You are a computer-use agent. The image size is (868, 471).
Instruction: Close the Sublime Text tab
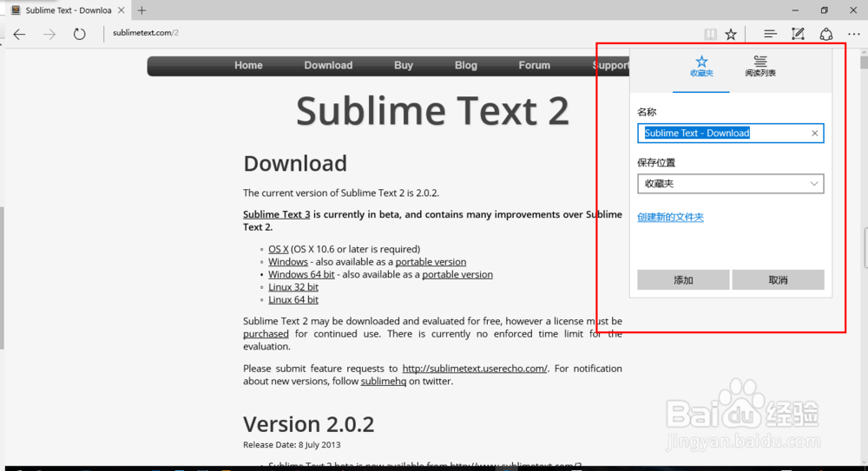coord(122,10)
